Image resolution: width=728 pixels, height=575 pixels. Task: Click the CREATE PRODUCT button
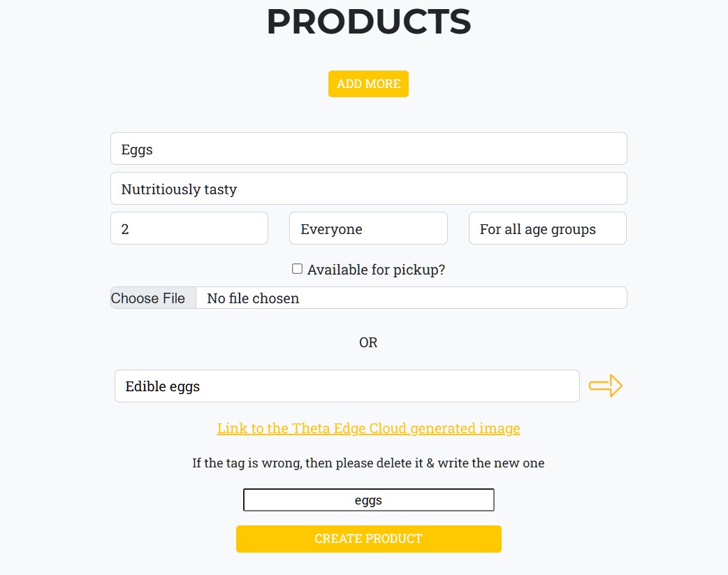click(368, 539)
